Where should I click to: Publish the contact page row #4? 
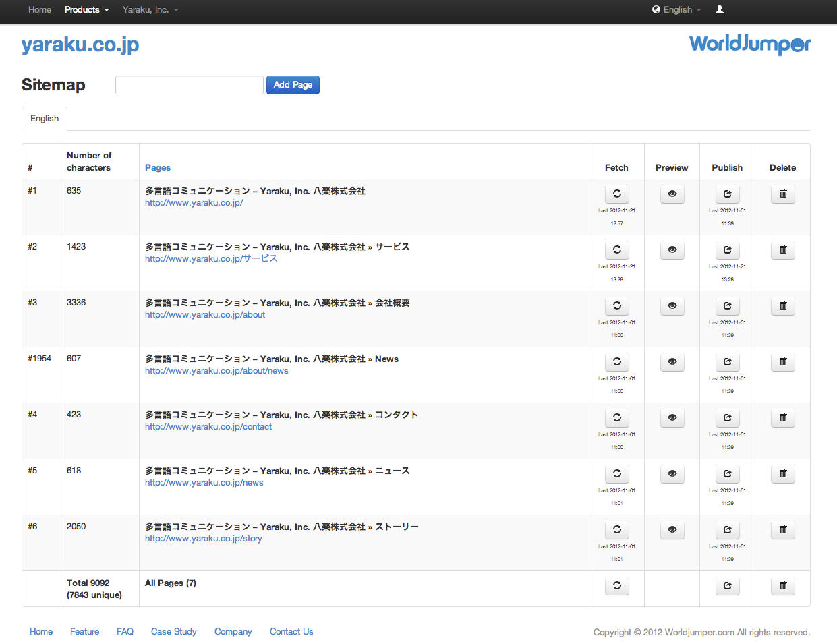pyautogui.click(x=727, y=417)
